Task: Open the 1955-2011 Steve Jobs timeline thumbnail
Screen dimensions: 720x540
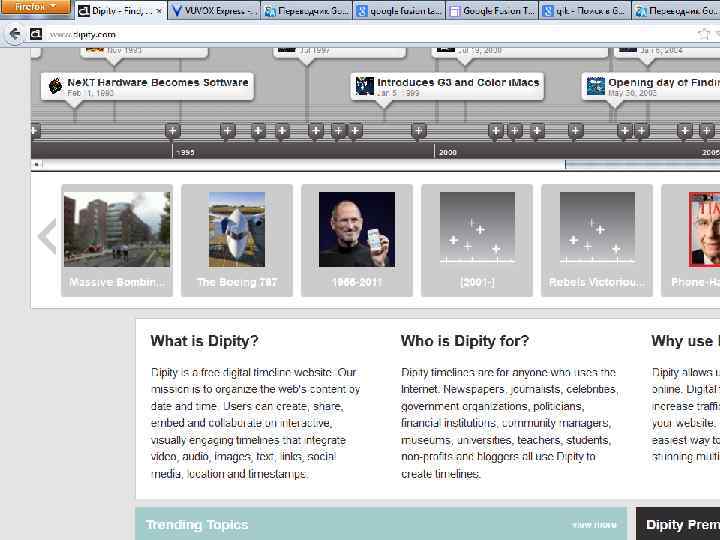Action: click(357, 240)
